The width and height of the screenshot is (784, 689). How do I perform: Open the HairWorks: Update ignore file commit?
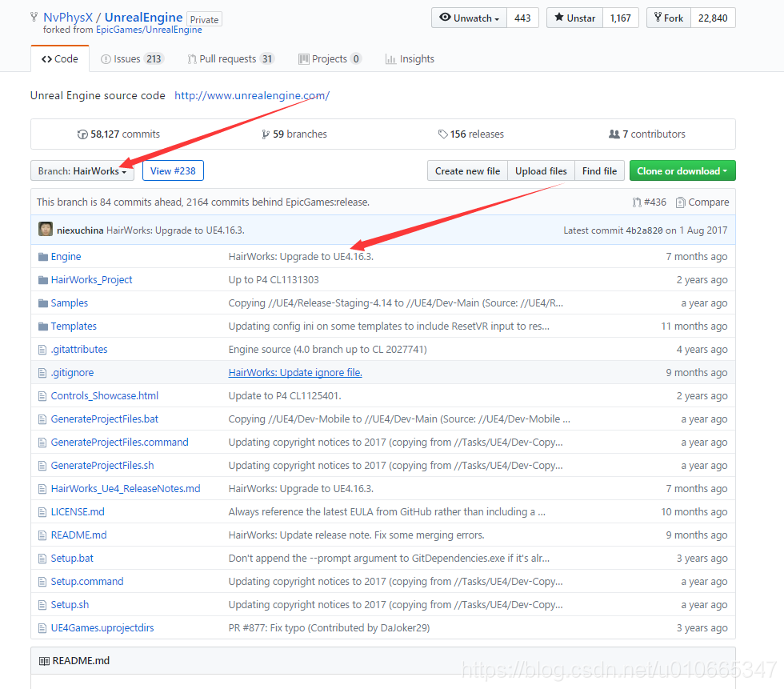pyautogui.click(x=295, y=372)
